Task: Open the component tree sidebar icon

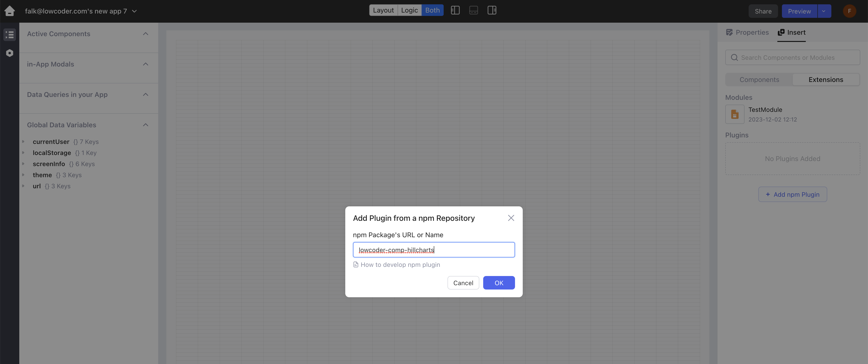Action: [9, 35]
